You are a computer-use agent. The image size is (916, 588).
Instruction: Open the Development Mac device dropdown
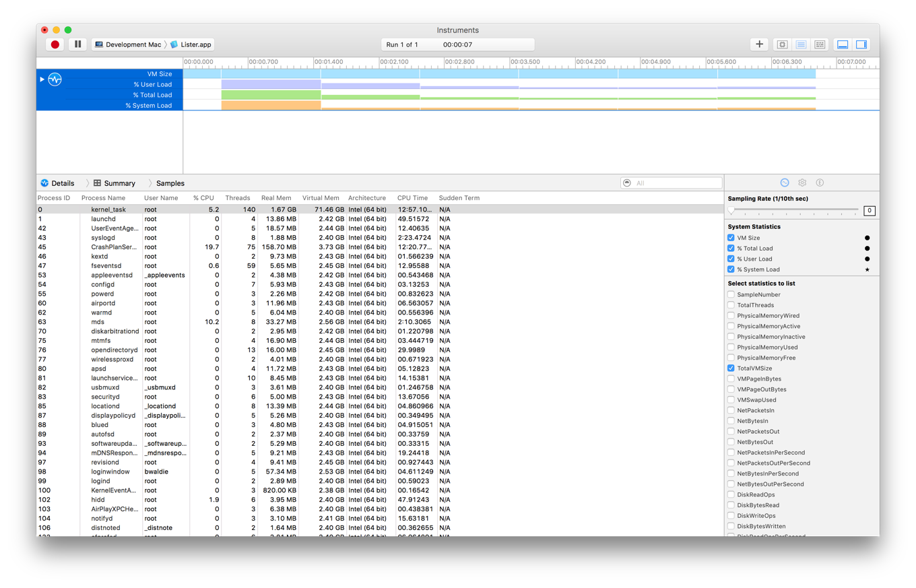point(128,44)
